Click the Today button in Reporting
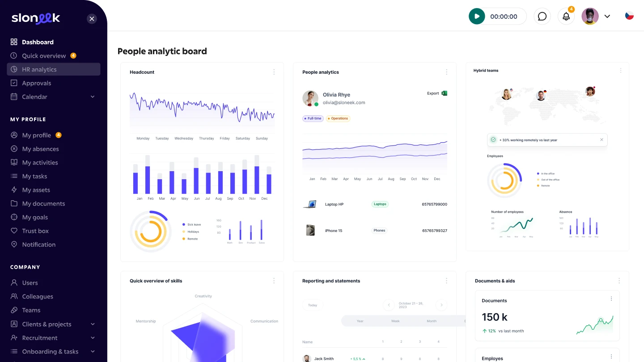This screenshot has width=644, height=362. pyautogui.click(x=313, y=305)
